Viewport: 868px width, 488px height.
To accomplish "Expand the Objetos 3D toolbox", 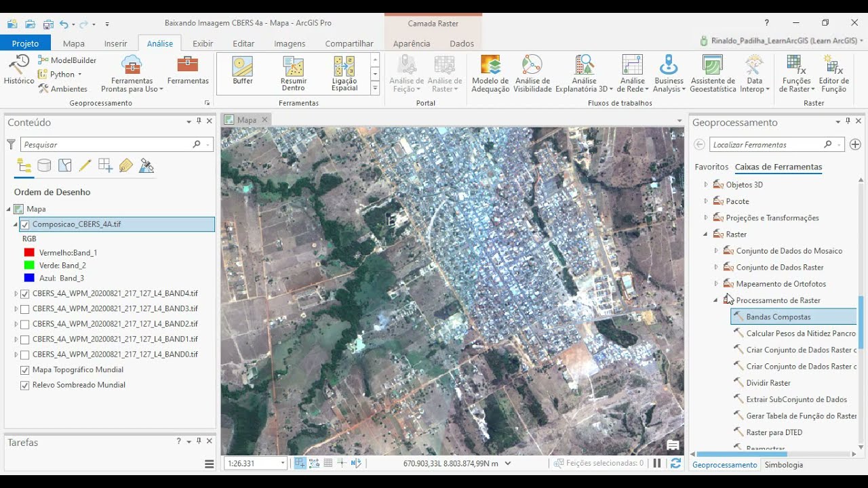I will pyautogui.click(x=706, y=184).
